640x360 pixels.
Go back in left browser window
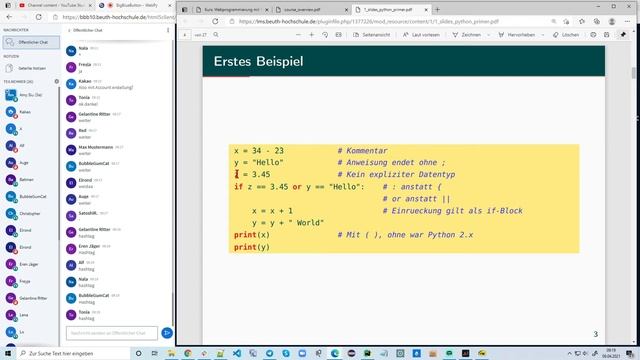click(9, 17)
